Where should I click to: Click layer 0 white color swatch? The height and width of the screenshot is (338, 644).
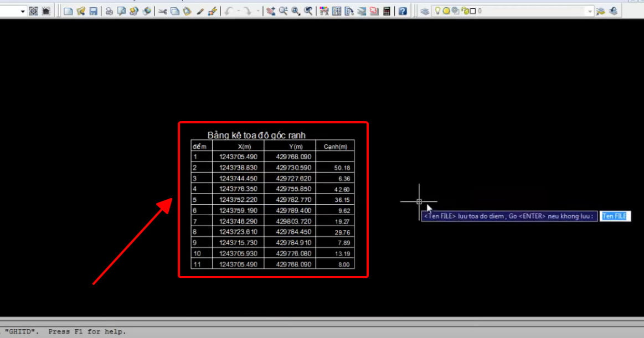point(473,11)
